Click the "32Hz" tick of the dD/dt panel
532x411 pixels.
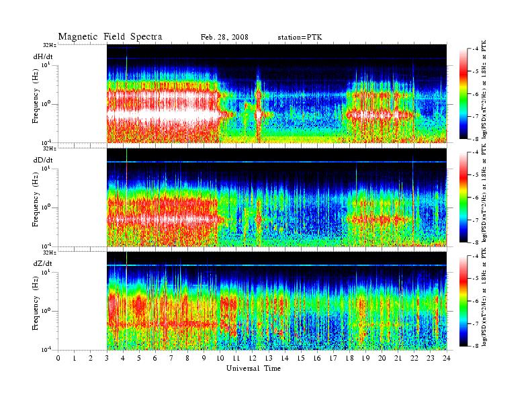point(50,148)
